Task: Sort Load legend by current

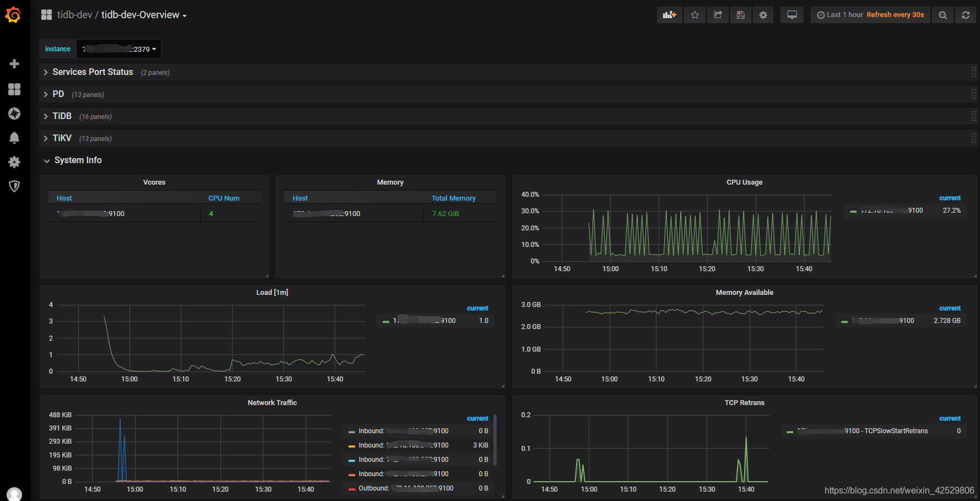Action: (x=477, y=309)
